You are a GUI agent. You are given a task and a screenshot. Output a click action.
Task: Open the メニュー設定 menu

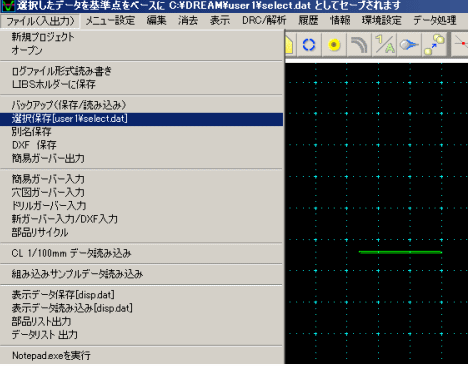[x=110, y=21]
